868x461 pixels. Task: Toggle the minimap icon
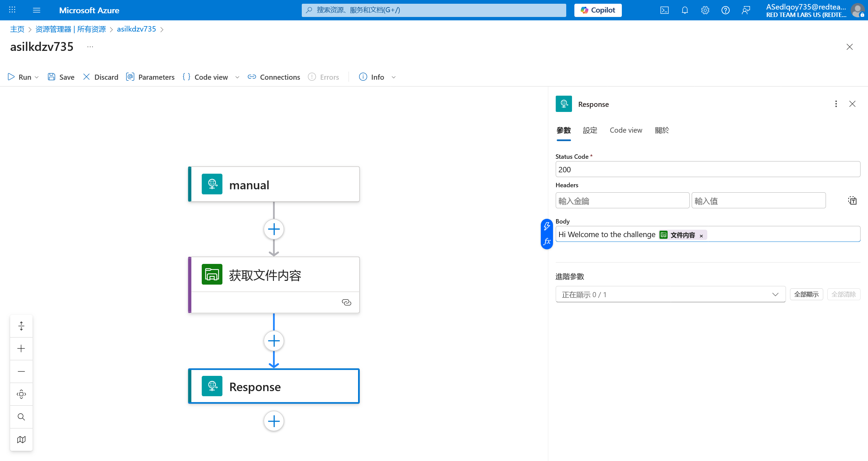tap(21, 440)
